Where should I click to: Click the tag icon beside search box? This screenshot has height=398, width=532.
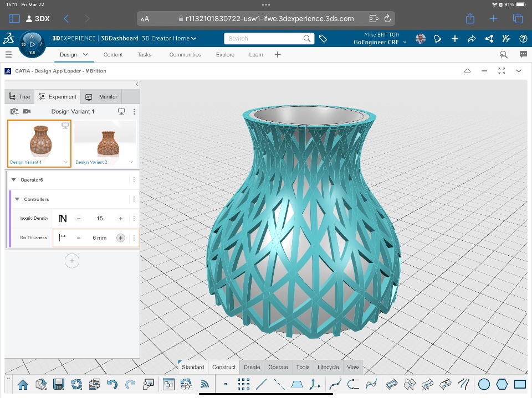tap(323, 39)
